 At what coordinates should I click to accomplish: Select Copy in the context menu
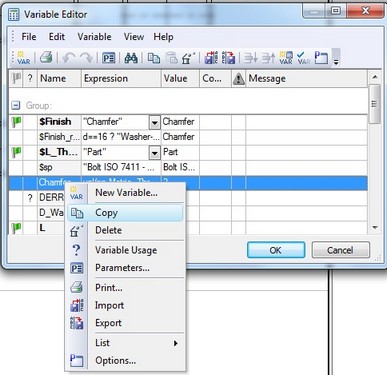pos(125,213)
